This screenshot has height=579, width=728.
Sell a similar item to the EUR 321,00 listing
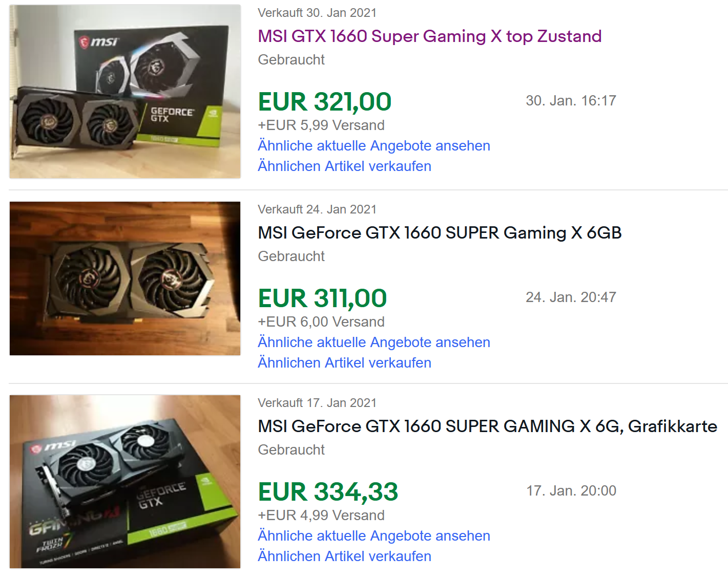pyautogui.click(x=344, y=166)
